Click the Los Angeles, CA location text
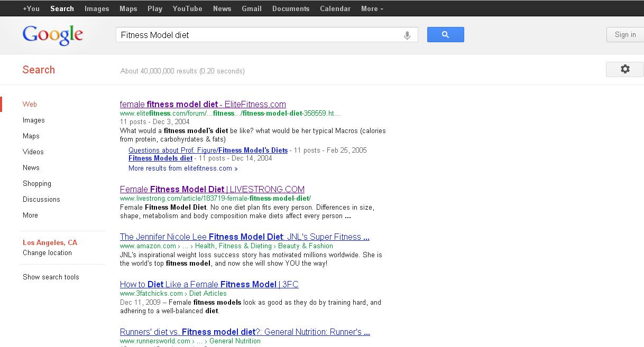644x347 pixels. (x=50, y=243)
